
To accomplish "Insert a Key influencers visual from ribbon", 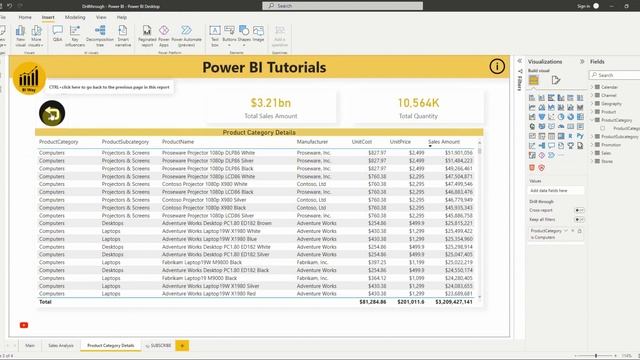I will coord(75,36).
